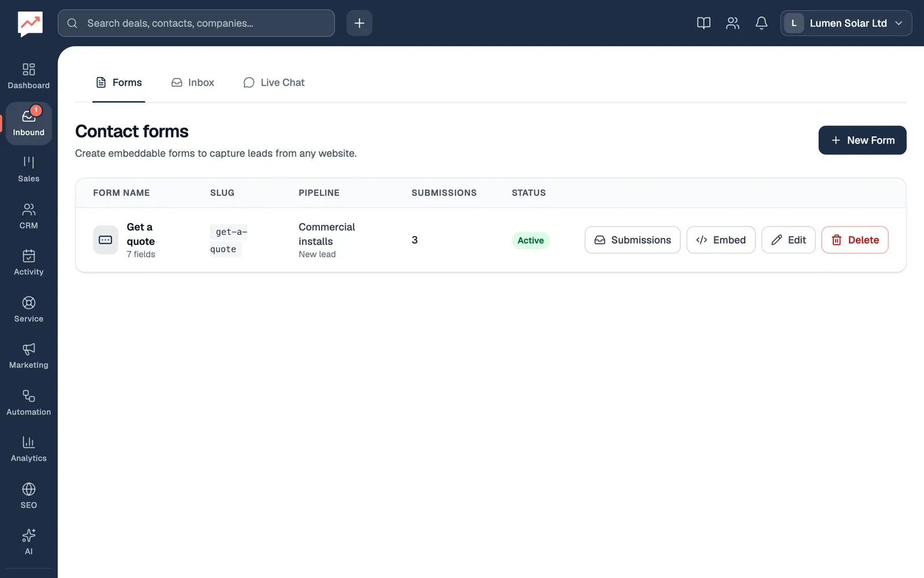The width and height of the screenshot is (924, 578).
Task: Focus the search deals, contacts, companies field
Action: [x=196, y=23]
